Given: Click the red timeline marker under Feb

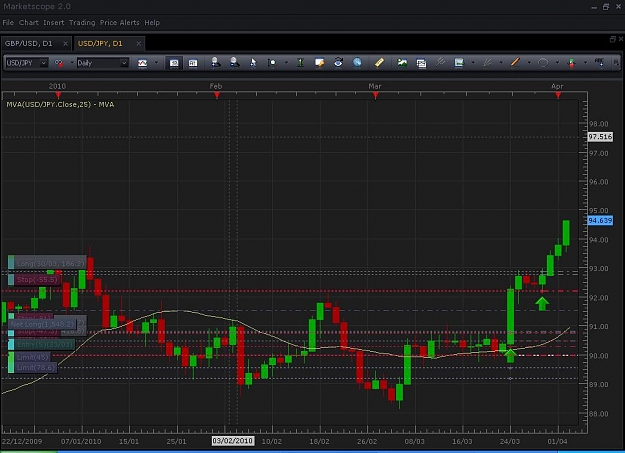Looking at the screenshot, I should point(217,95).
